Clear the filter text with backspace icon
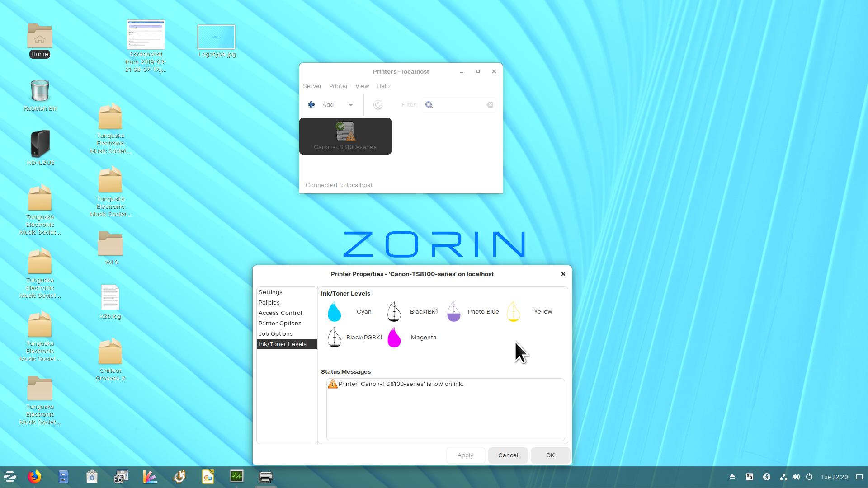Screen dimensions: 868x488 490,105
